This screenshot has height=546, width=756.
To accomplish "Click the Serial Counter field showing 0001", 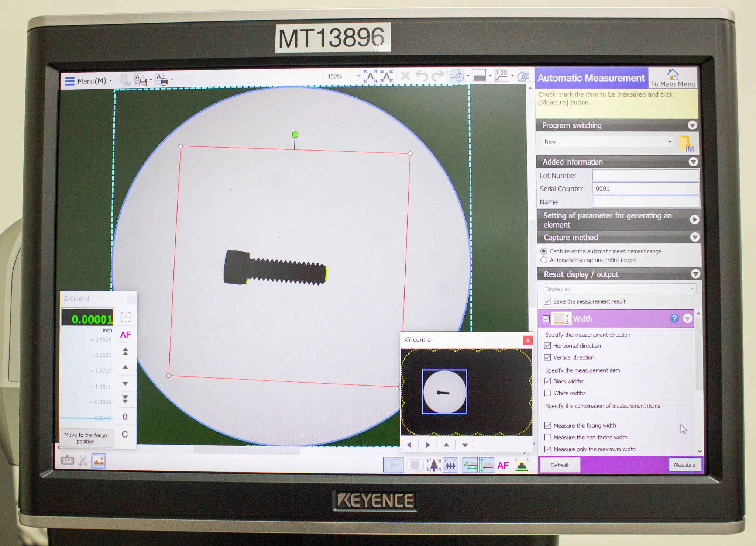I will click(x=646, y=189).
